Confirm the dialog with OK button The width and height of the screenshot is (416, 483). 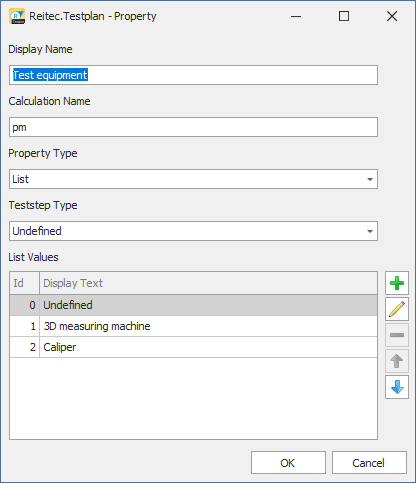(x=288, y=463)
